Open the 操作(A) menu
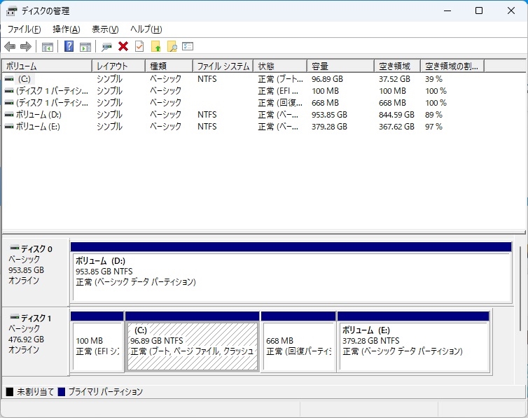 point(66,29)
